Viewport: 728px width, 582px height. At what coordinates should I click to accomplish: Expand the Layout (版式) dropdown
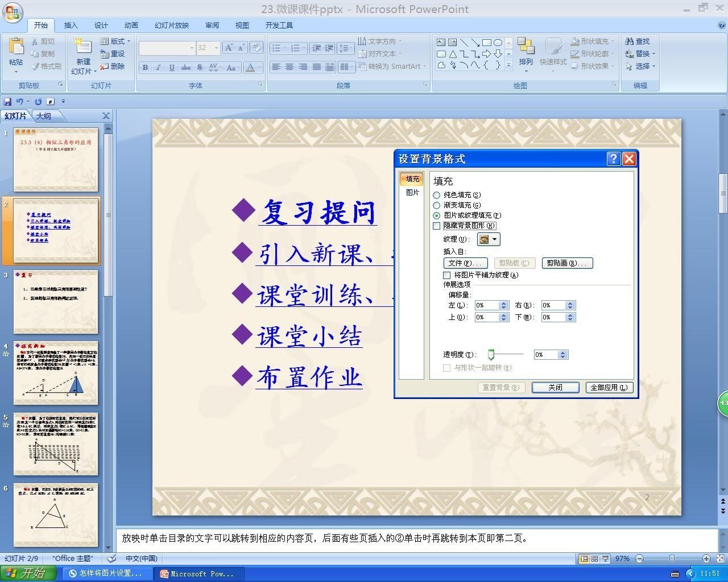(115, 41)
